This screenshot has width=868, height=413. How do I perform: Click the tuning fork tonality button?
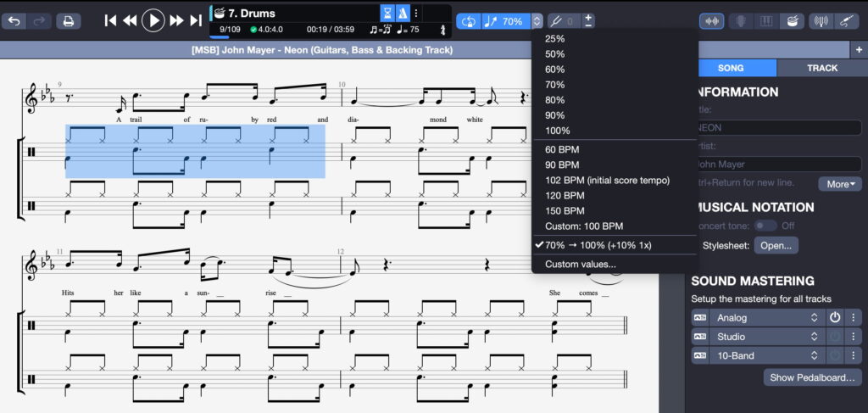565,21
